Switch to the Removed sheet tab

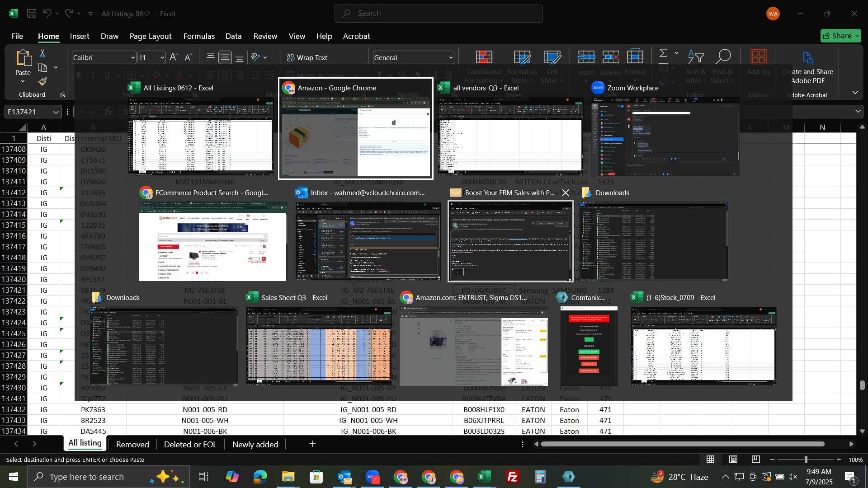[x=132, y=445]
